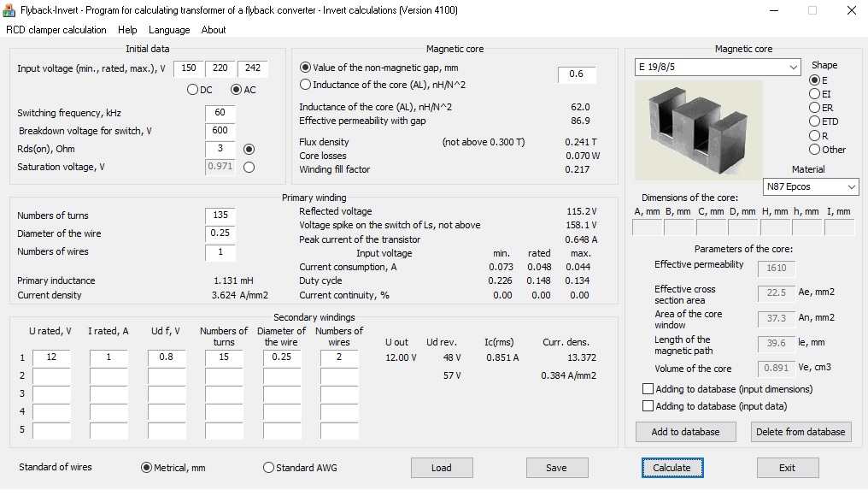The image size is (868, 496).
Task: Click primary Numbers of wires field
Action: tap(220, 252)
